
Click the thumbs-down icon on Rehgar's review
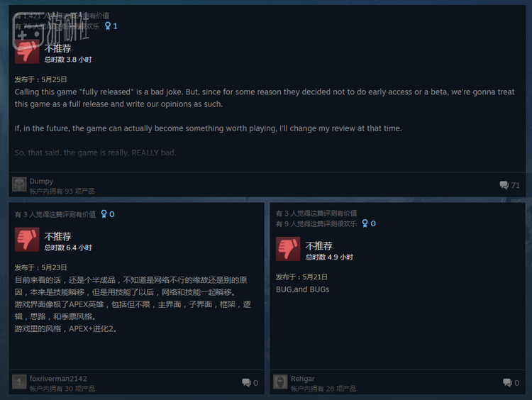point(288,249)
